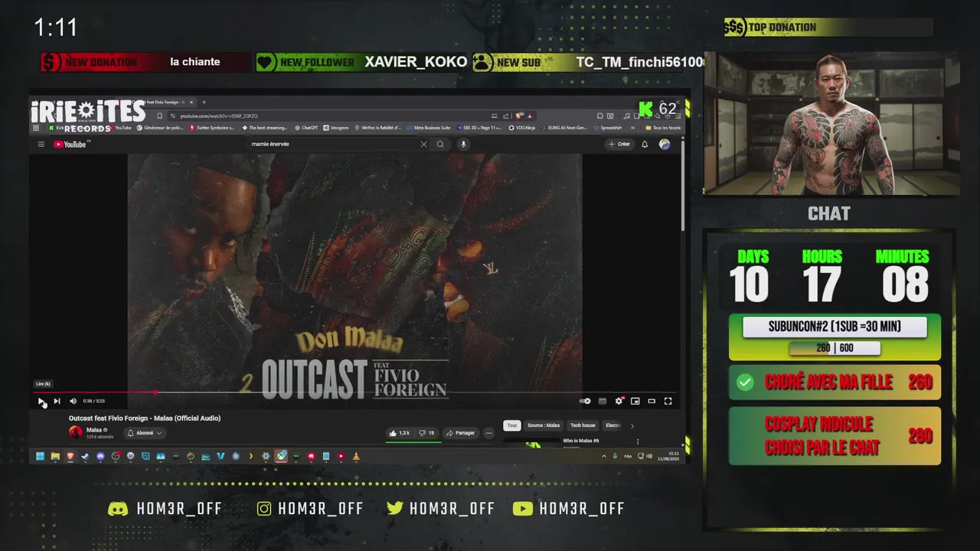Select the 'Source : Malaa' chip
Screen dimensions: 980x551
point(544,425)
